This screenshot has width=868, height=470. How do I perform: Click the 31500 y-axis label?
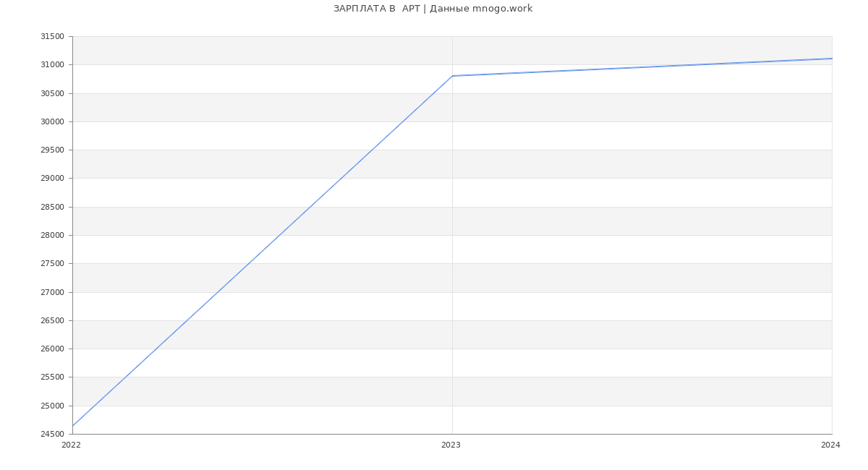coord(52,37)
